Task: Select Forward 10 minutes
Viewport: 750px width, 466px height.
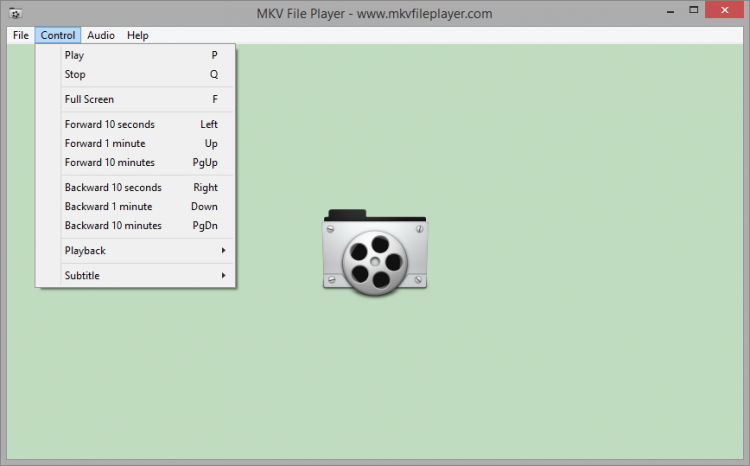Action: [135, 163]
